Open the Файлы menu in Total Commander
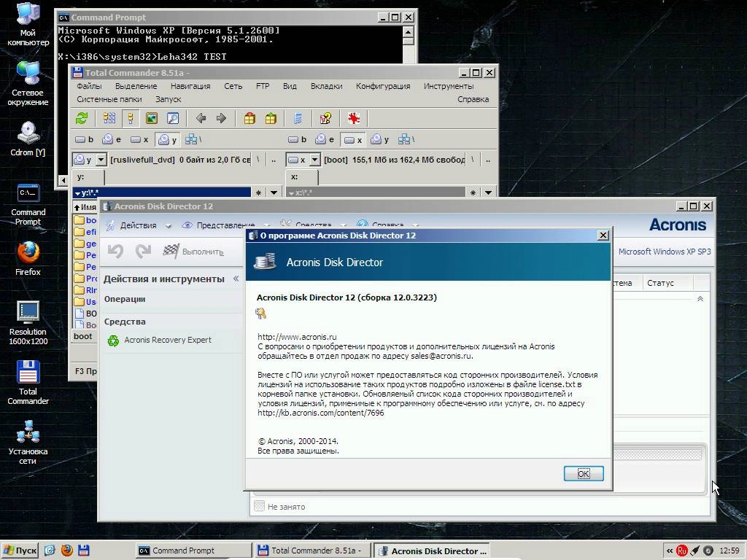 click(x=89, y=86)
